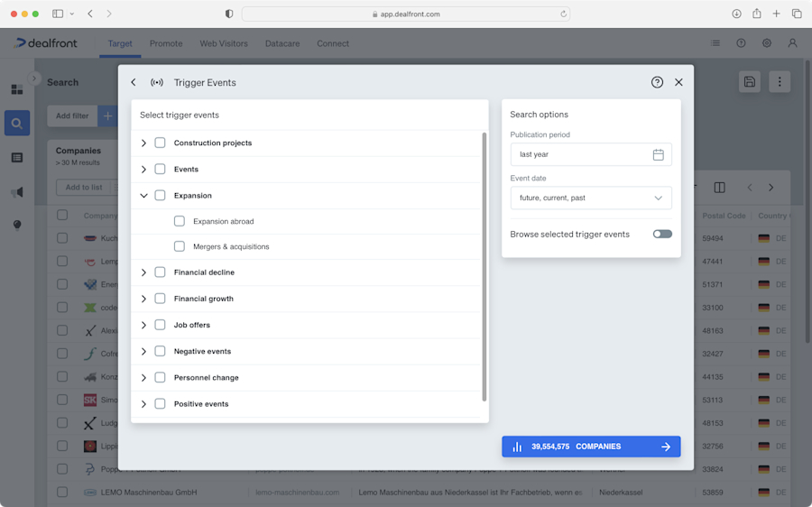The width and height of the screenshot is (812, 507).
Task: Check the Expansion checkbox
Action: pyautogui.click(x=160, y=196)
